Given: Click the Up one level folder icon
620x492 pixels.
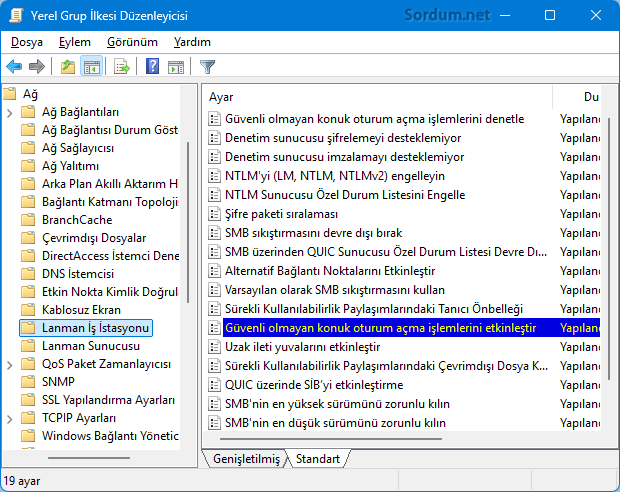Looking at the screenshot, I should (x=68, y=66).
